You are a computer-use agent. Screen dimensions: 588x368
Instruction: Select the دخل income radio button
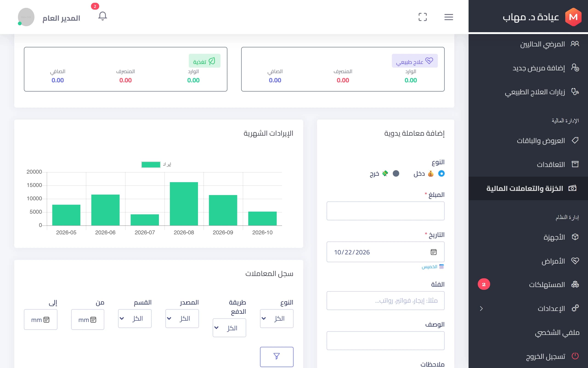tap(441, 173)
